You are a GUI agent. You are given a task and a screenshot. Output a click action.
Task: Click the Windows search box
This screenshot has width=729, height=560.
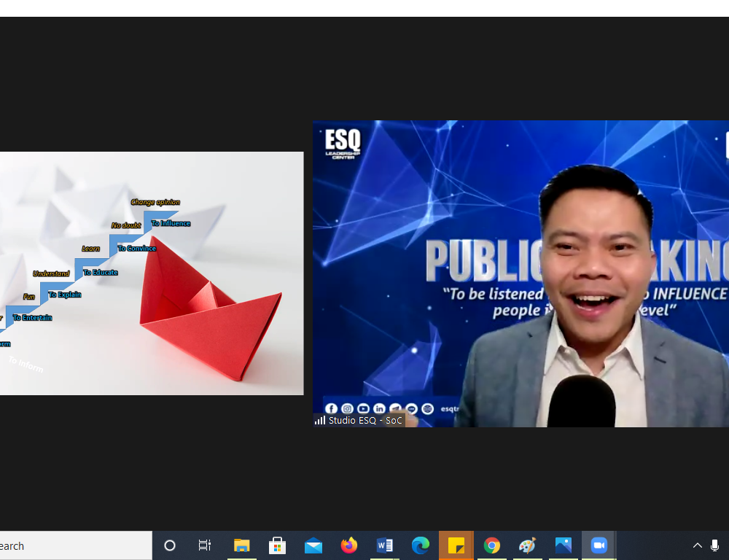point(73,545)
